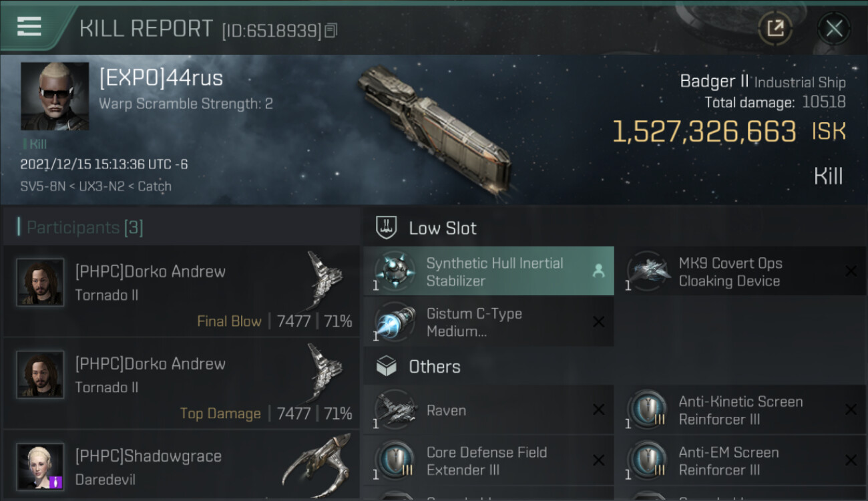868x501 pixels.
Task: Open the Shadowgrace Daredevil participant entry
Action: click(x=182, y=466)
